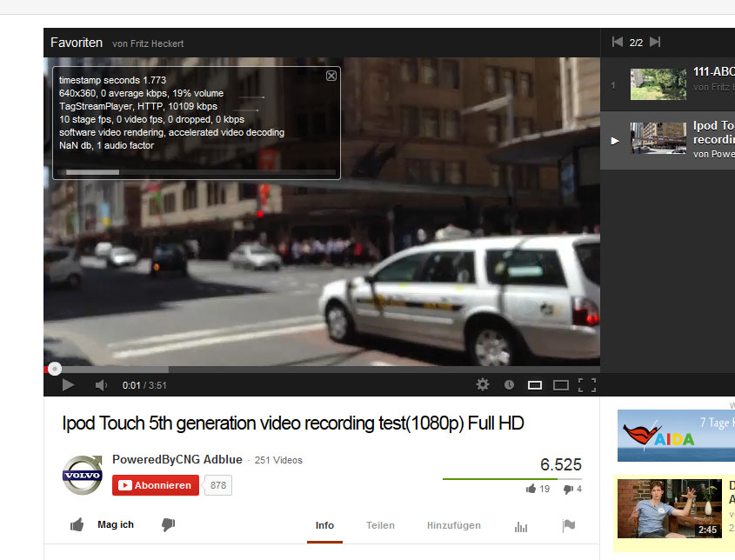Open the Favoriten playlist title
The width and height of the screenshot is (735, 560).
coord(77,43)
